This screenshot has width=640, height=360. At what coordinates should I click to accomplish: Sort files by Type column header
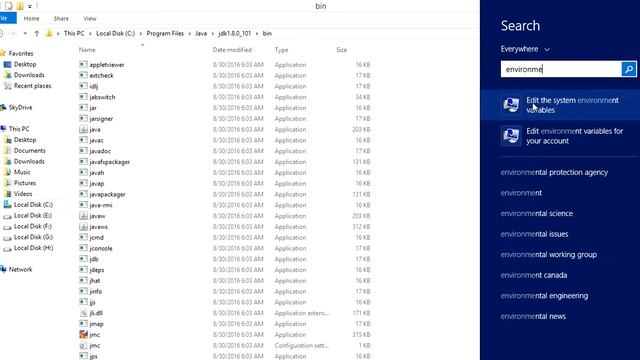pyautogui.click(x=281, y=50)
